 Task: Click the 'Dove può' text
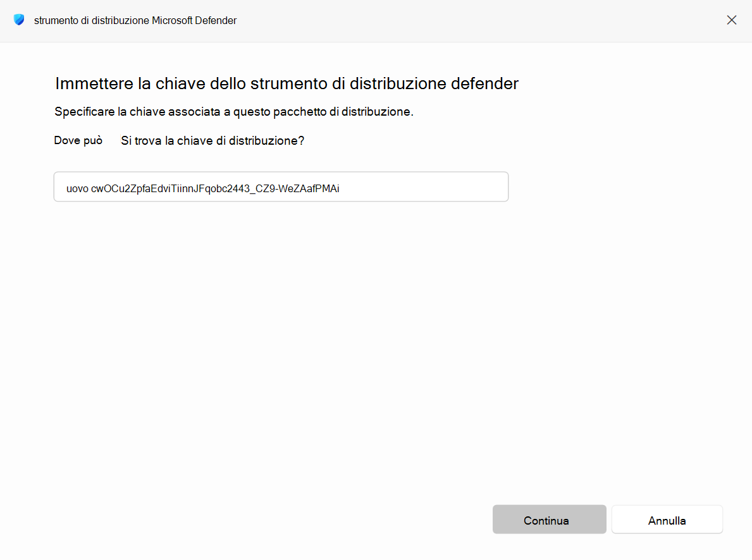[x=78, y=140]
